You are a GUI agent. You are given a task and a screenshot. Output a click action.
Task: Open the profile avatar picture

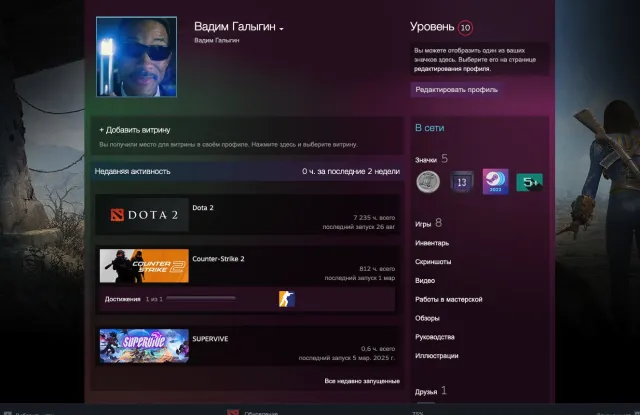tap(136, 57)
